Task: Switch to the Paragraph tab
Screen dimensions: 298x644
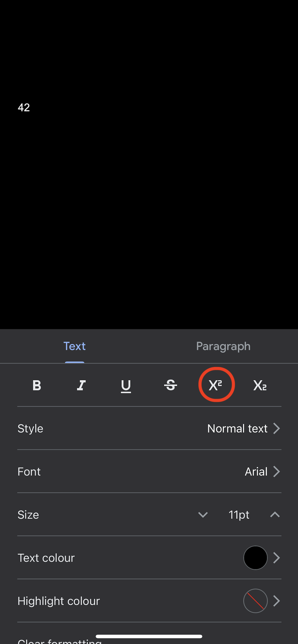Action: coord(223,346)
